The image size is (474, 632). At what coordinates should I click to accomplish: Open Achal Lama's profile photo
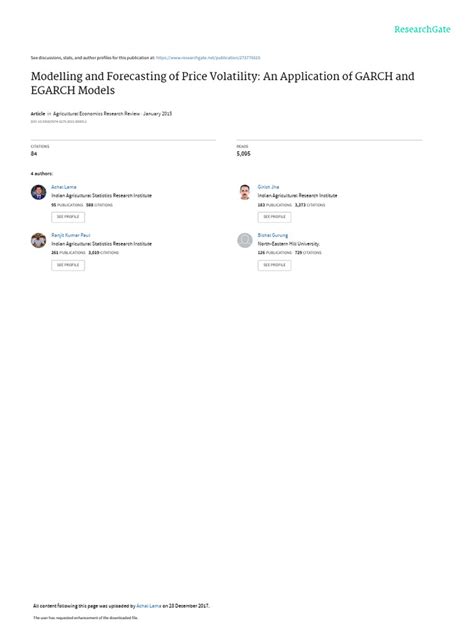coord(38,192)
